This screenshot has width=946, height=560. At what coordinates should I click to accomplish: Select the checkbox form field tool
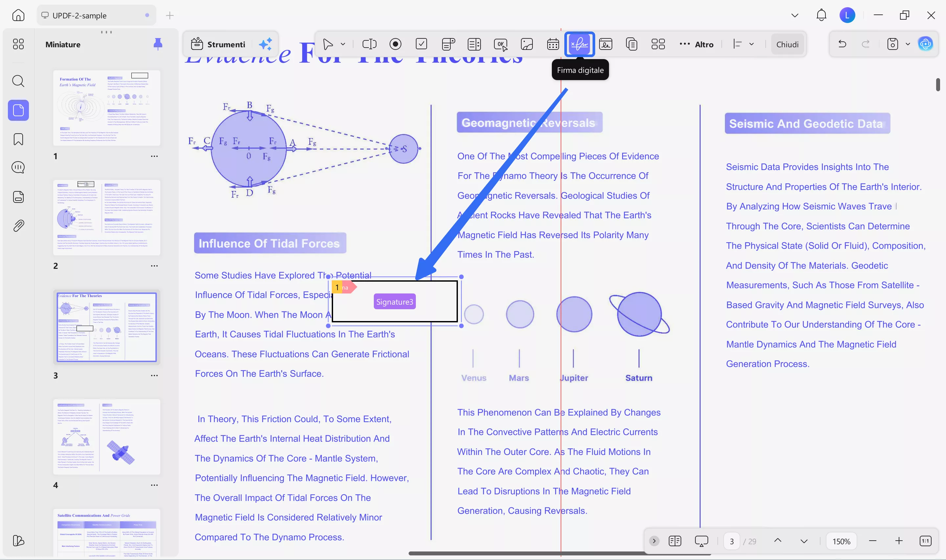[x=421, y=44]
